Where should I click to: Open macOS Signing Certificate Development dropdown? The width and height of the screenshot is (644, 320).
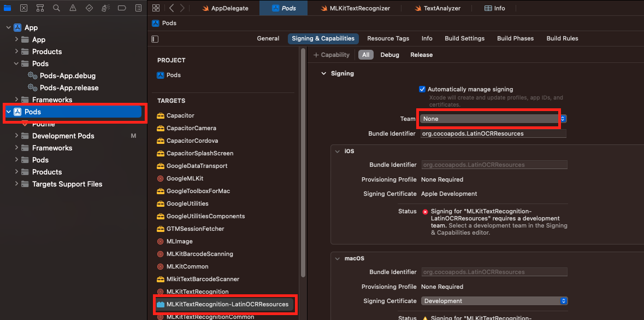494,301
